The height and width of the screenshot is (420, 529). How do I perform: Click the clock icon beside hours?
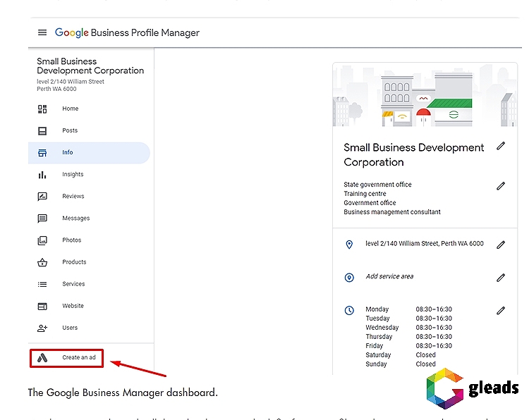(349, 310)
